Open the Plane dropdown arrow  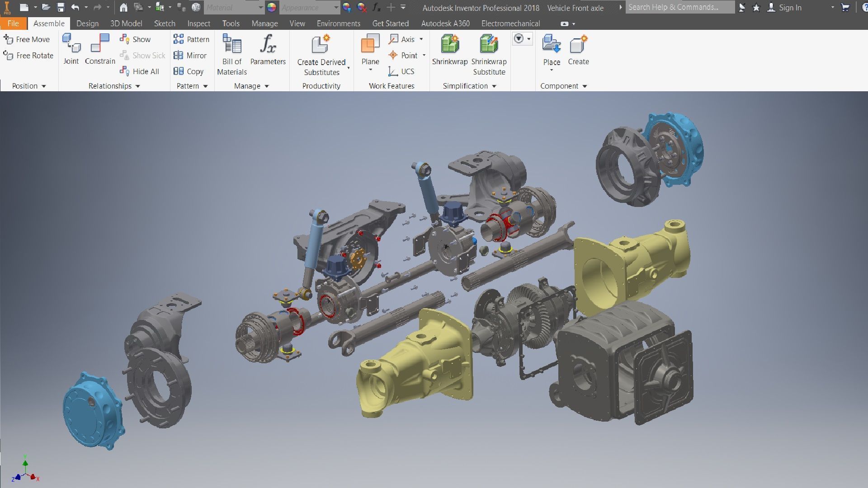pos(370,70)
